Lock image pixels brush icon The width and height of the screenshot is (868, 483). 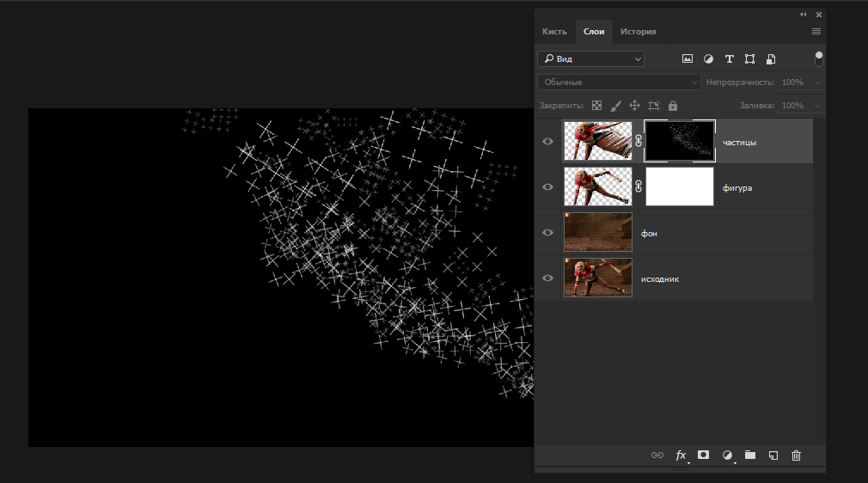615,105
